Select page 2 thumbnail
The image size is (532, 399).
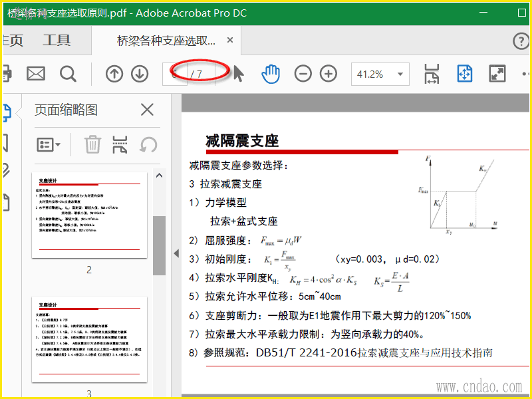(90, 215)
